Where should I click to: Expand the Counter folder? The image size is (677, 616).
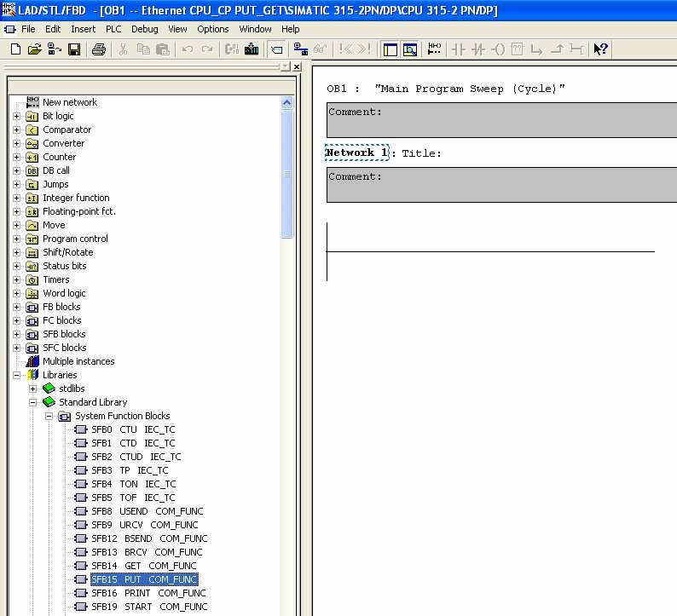point(16,157)
